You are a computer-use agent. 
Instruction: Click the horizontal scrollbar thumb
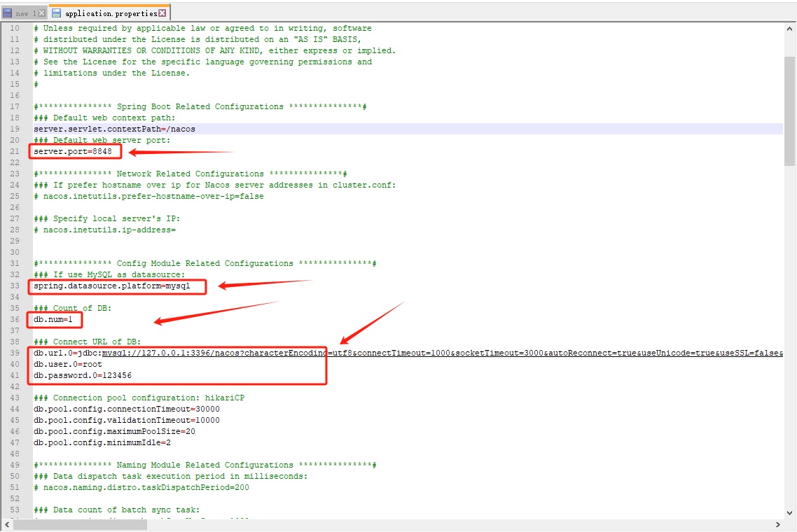[80, 524]
